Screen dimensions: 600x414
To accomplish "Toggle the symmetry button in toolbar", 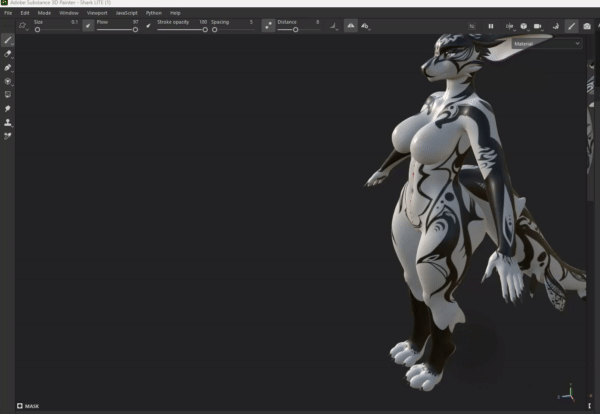I will pyautogui.click(x=351, y=25).
